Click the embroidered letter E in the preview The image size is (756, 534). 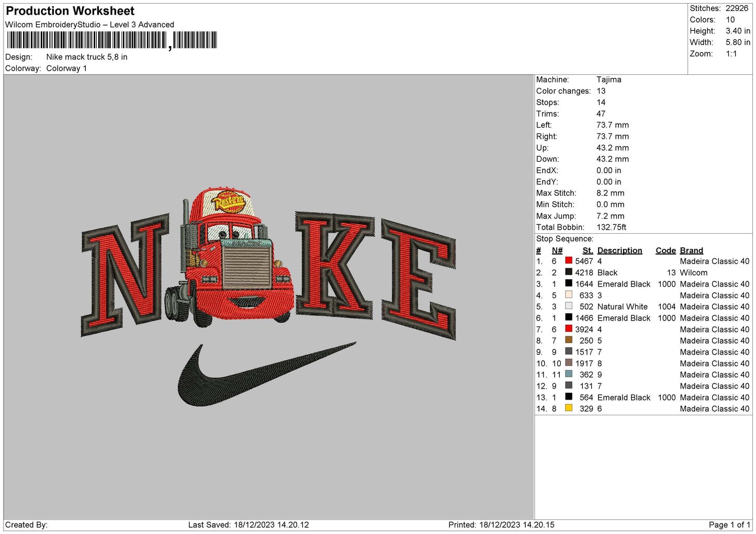click(419, 280)
